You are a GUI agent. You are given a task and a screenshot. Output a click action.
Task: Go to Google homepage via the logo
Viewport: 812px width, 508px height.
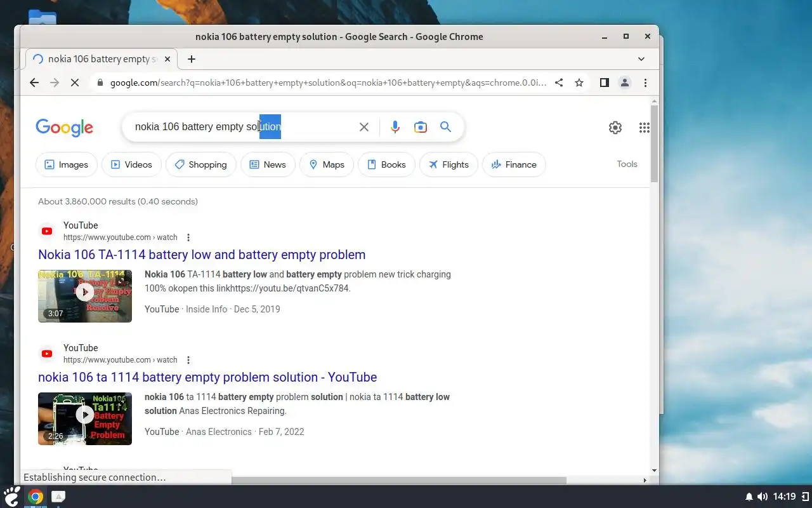[65, 128]
